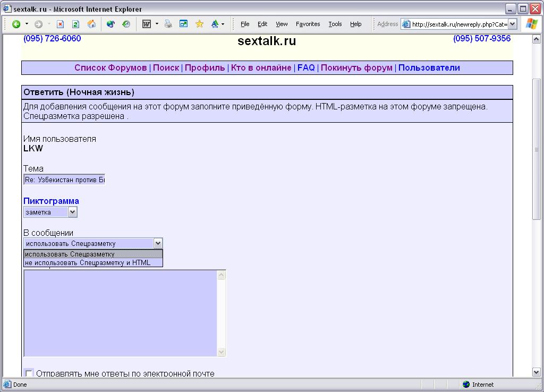
Task: Follow the 'Список Форумов' link
Action: [110, 67]
